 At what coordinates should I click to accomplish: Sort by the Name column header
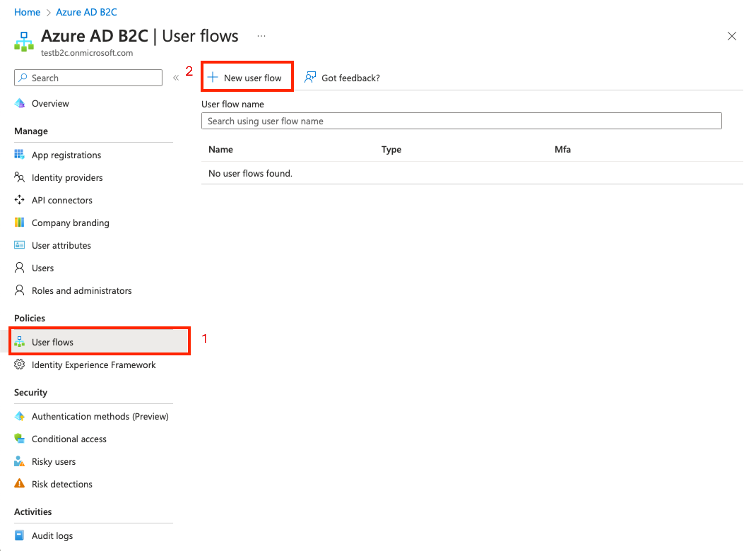(221, 149)
